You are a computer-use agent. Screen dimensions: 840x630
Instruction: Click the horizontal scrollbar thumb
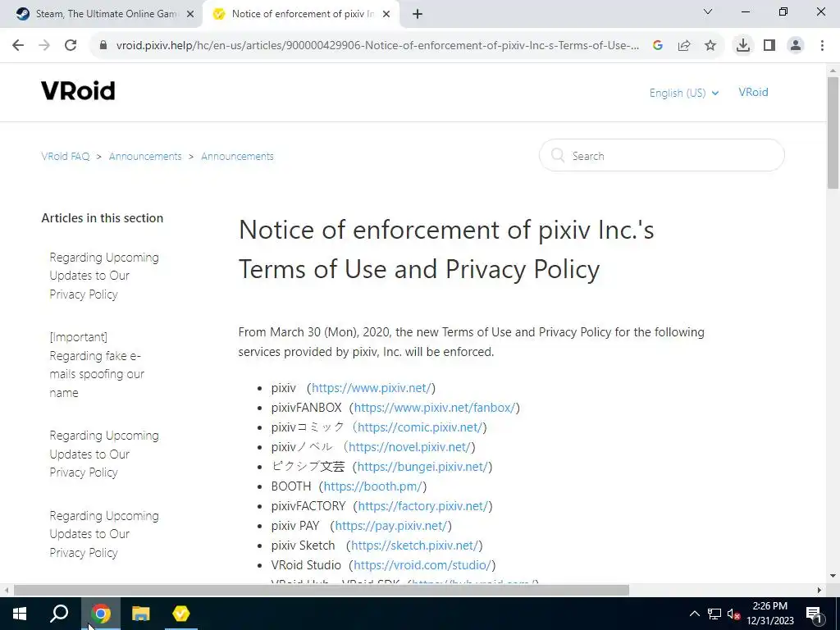click(322, 590)
